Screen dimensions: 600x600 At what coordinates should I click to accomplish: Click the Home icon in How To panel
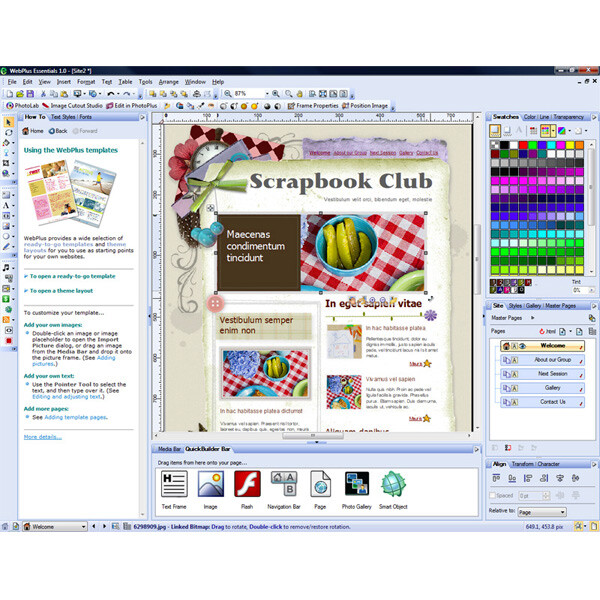coord(33,131)
